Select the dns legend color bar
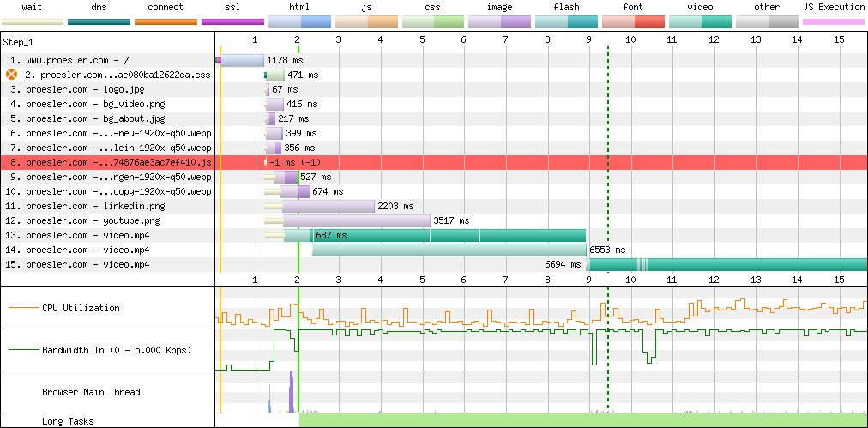The height and width of the screenshot is (428, 868). coord(99,22)
